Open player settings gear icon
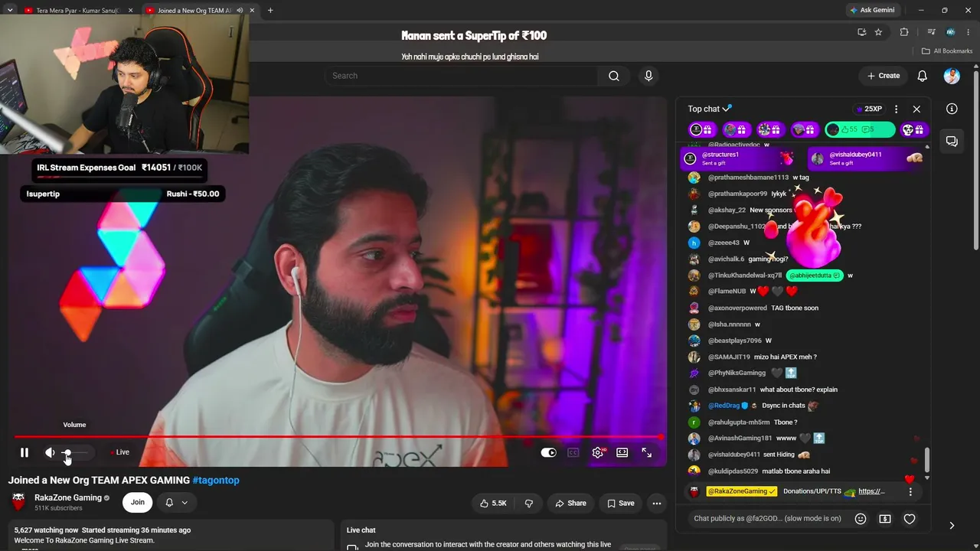The width and height of the screenshot is (980, 551). (x=598, y=452)
